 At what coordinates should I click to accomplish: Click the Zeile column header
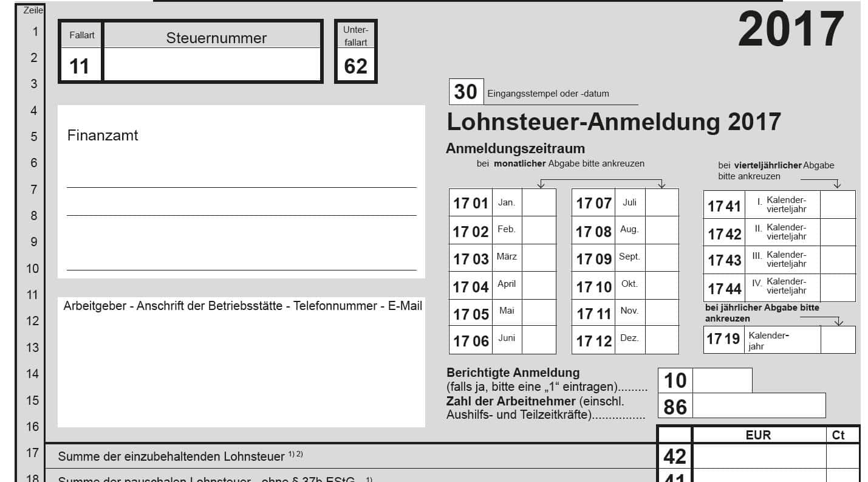pyautogui.click(x=33, y=10)
